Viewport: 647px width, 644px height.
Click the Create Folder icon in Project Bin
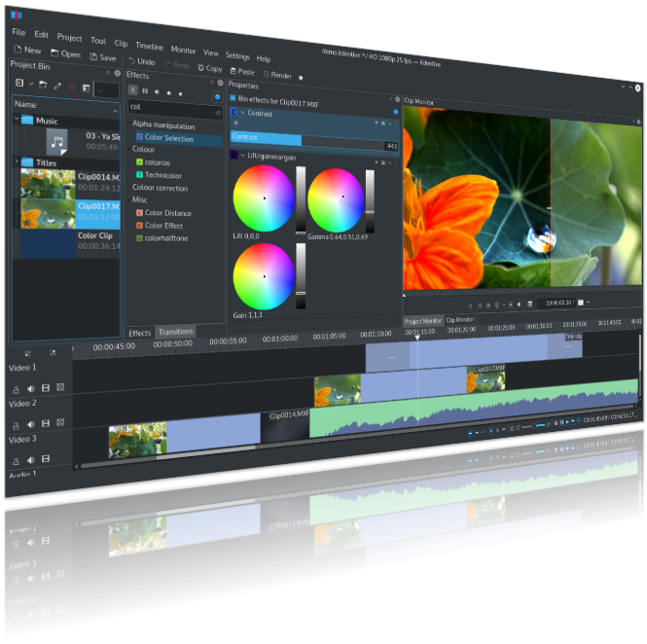[43, 85]
